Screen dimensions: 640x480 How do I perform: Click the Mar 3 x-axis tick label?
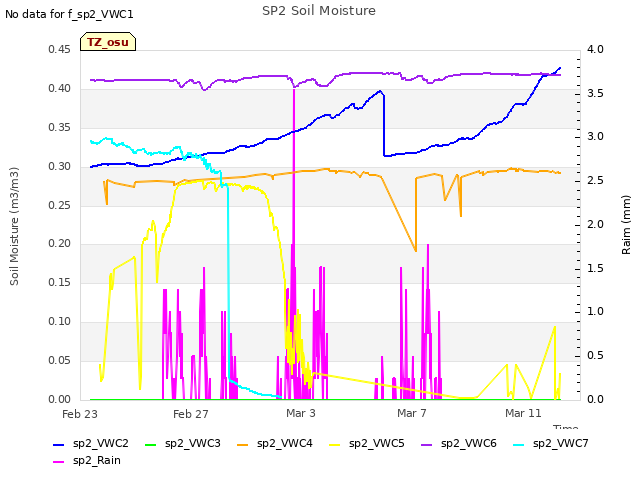301,413
